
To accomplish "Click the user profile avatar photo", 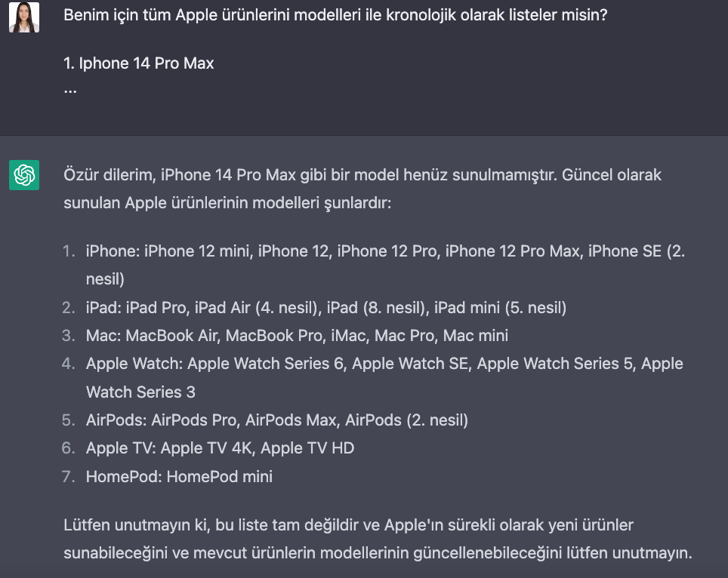I will pyautogui.click(x=24, y=17).
